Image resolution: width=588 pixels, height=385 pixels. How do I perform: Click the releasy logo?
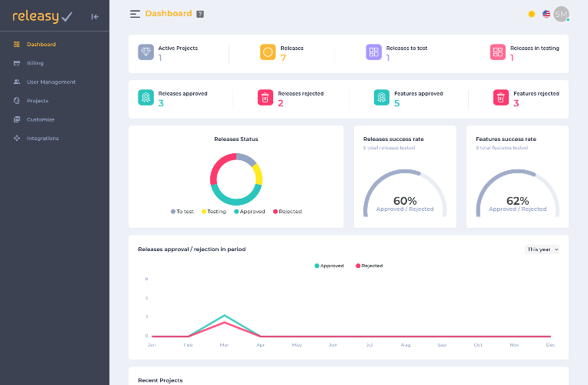point(42,16)
